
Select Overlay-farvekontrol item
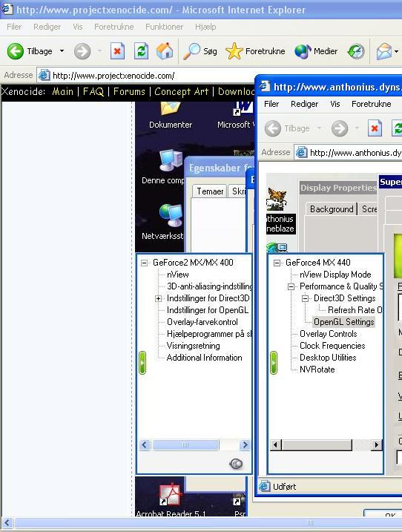click(202, 322)
